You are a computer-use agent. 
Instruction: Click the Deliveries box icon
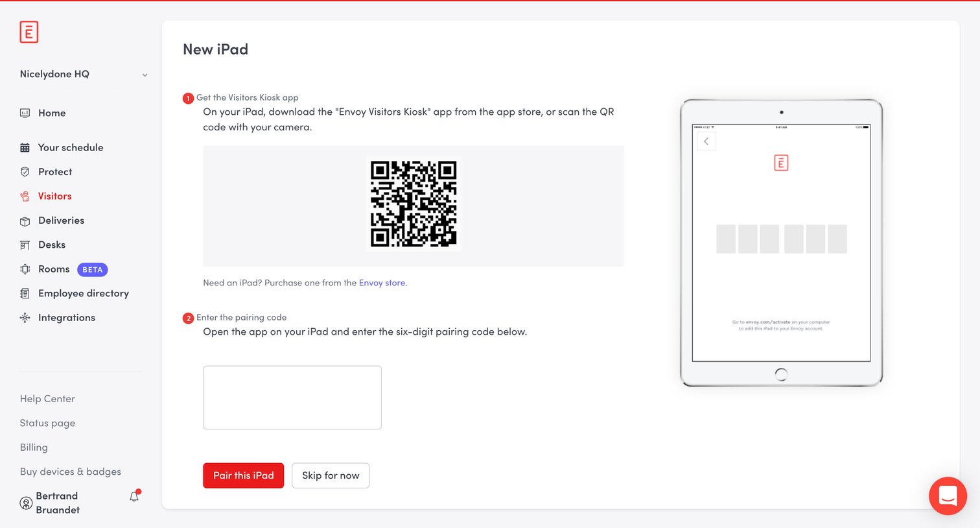25,221
